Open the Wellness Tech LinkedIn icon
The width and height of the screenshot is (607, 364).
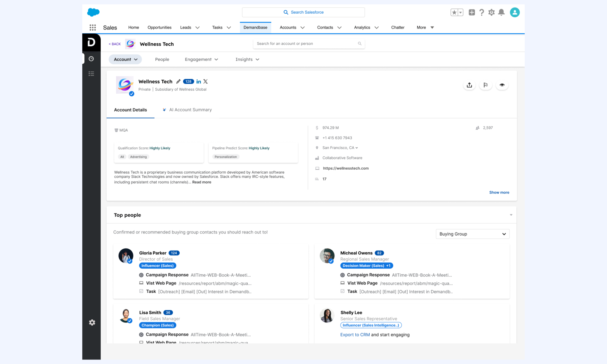click(x=198, y=81)
